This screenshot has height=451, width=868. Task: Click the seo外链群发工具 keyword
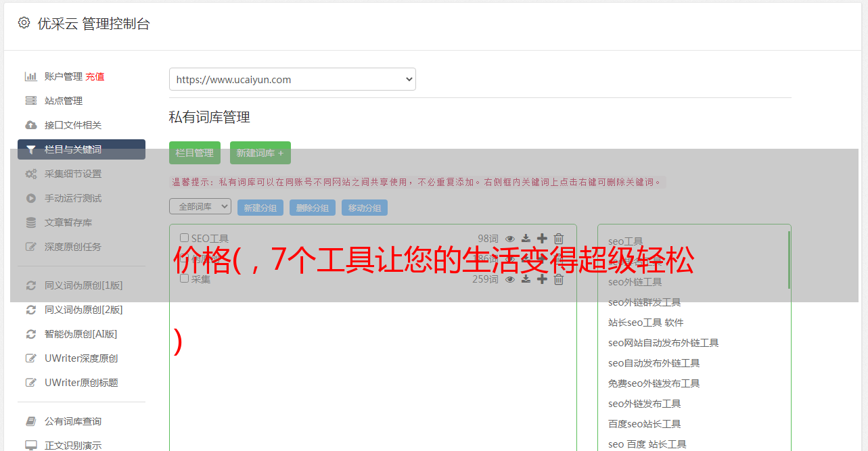coord(645,302)
